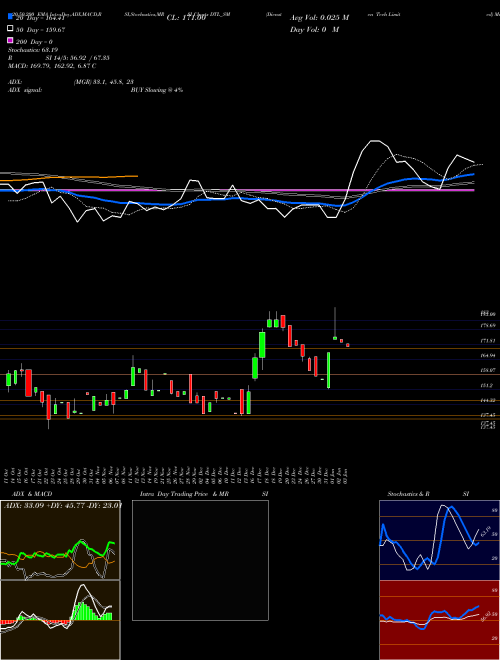
Task: Click the white 50 Day EMA legend swatch
Action: tap(10, 29)
